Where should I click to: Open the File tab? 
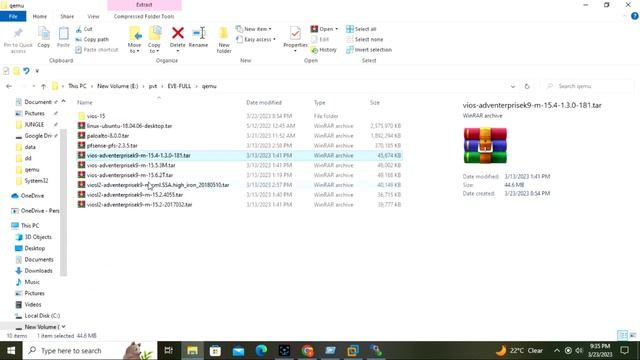coord(13,16)
